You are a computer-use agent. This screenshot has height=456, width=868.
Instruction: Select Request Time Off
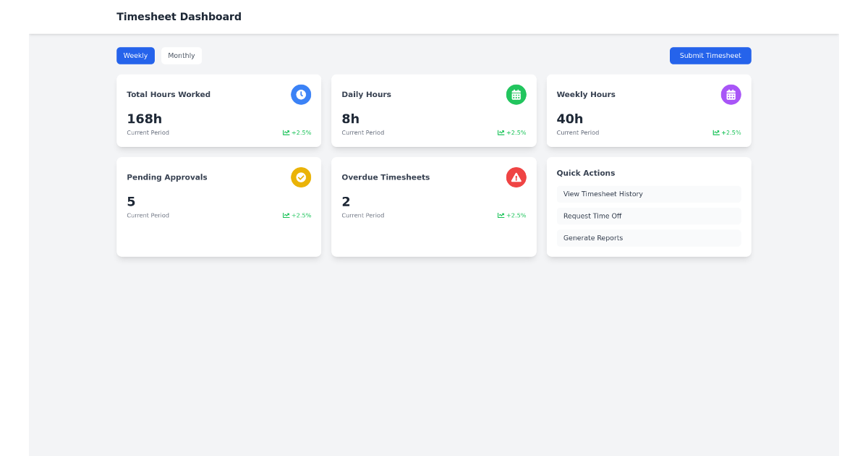[x=649, y=216]
